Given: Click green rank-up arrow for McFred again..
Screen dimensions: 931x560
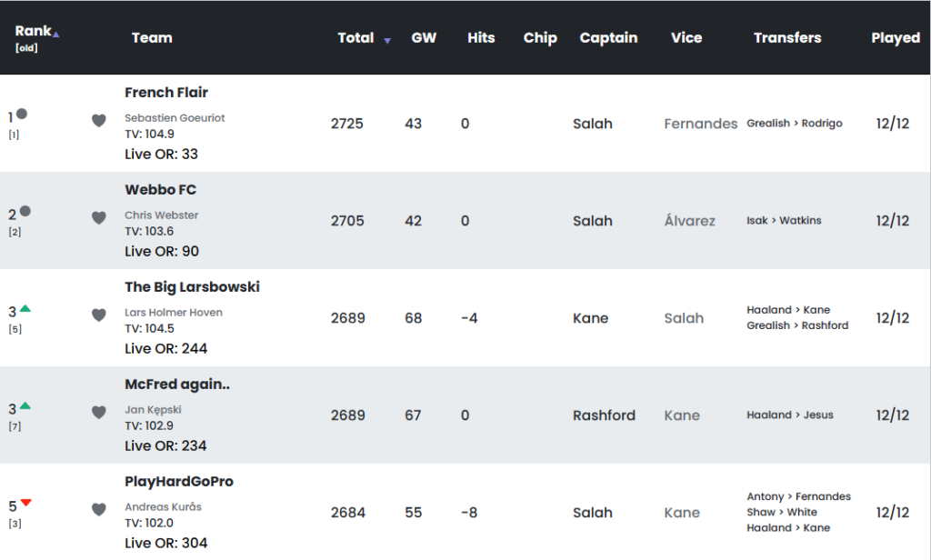Looking at the screenshot, I should [x=25, y=405].
